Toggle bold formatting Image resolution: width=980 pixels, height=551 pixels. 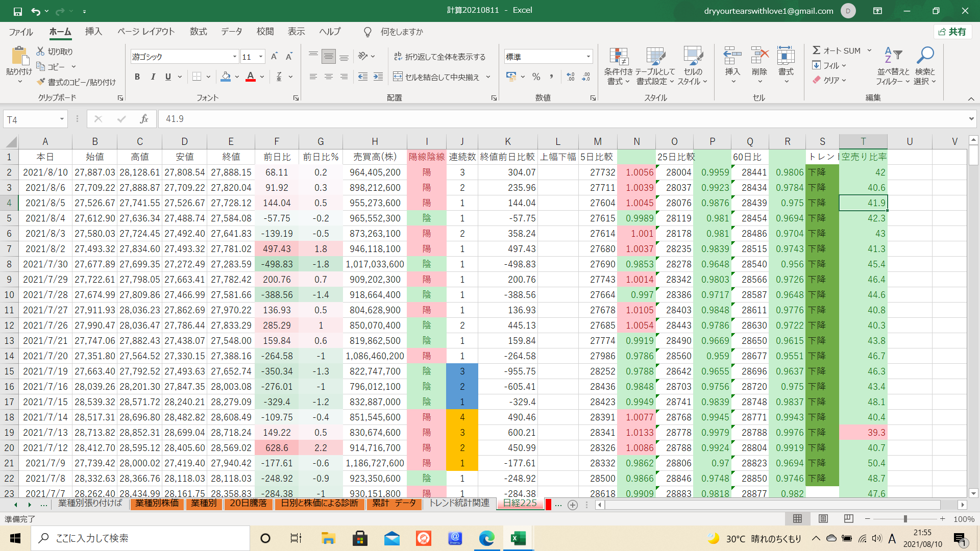pos(137,77)
